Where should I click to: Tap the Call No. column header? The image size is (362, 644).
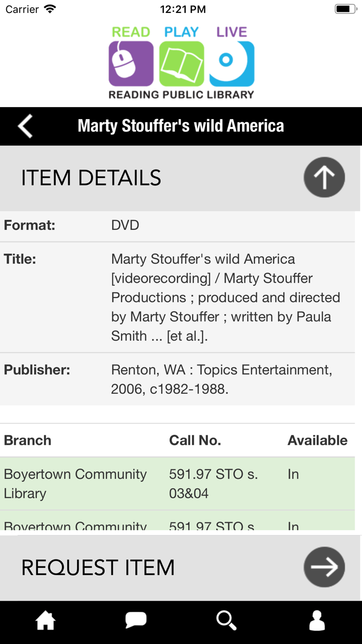(195, 440)
